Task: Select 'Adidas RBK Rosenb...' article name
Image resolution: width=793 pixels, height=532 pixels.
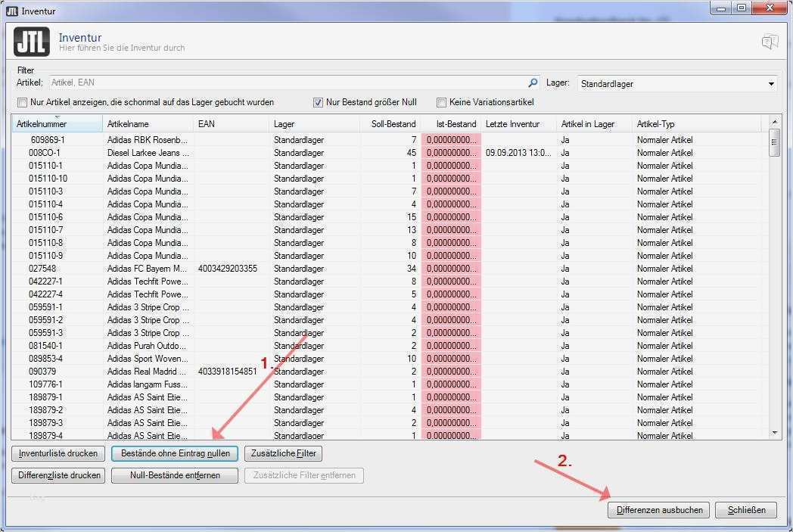Action: pos(147,140)
